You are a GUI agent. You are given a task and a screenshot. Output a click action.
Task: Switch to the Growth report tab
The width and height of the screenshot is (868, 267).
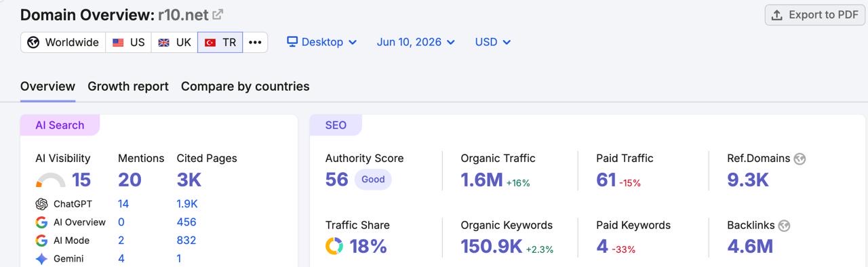click(128, 87)
